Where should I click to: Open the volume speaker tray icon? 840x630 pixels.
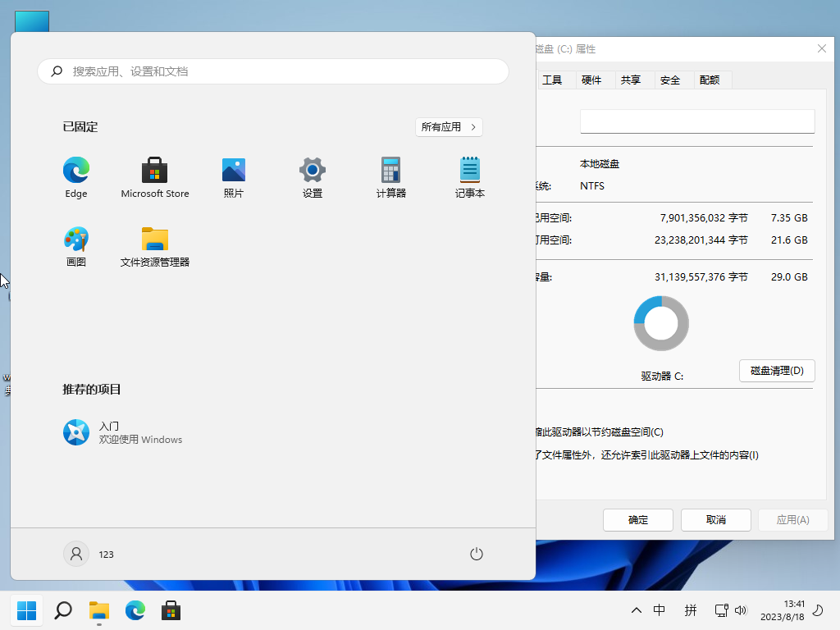tap(741, 610)
